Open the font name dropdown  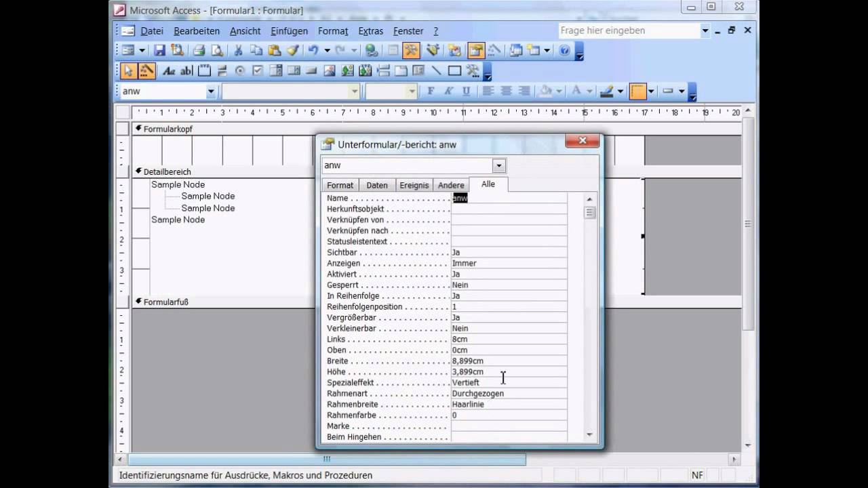pyautogui.click(x=354, y=91)
